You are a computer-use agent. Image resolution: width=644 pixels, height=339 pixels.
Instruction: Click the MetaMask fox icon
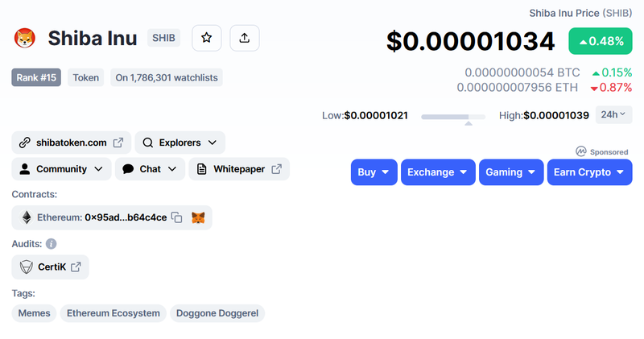(x=198, y=217)
